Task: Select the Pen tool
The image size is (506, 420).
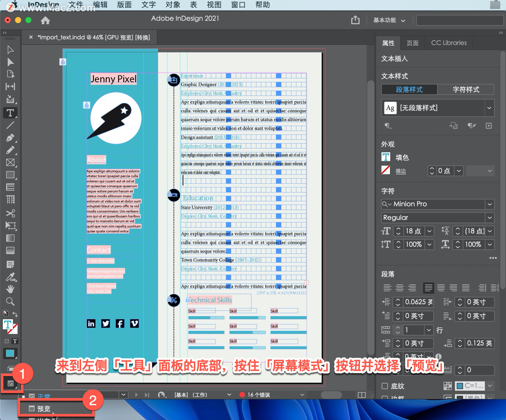Action: tap(10, 138)
